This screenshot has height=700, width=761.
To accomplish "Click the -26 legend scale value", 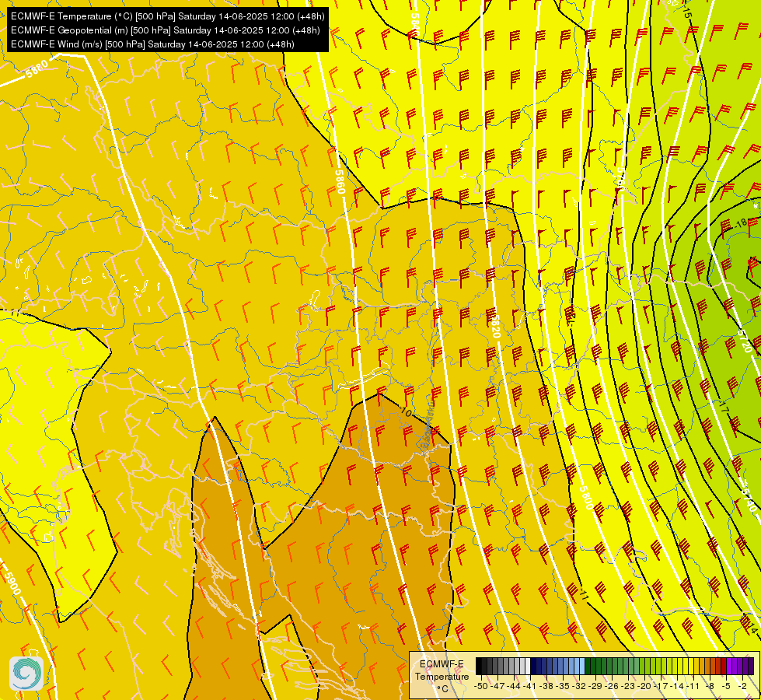I will (x=612, y=686).
